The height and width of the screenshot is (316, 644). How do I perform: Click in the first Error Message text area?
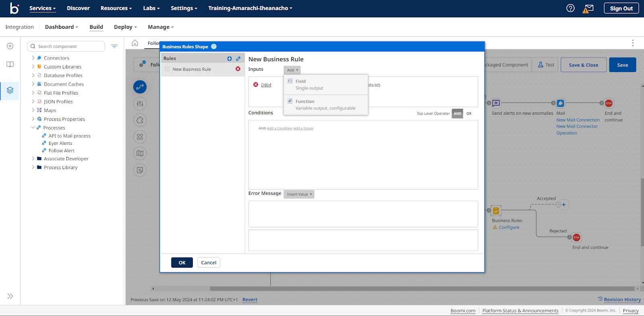pyautogui.click(x=363, y=214)
